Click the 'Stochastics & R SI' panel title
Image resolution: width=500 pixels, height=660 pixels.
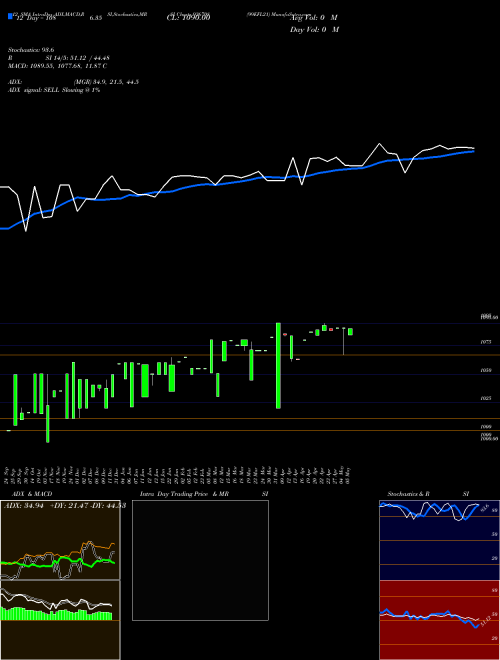[x=428, y=494]
